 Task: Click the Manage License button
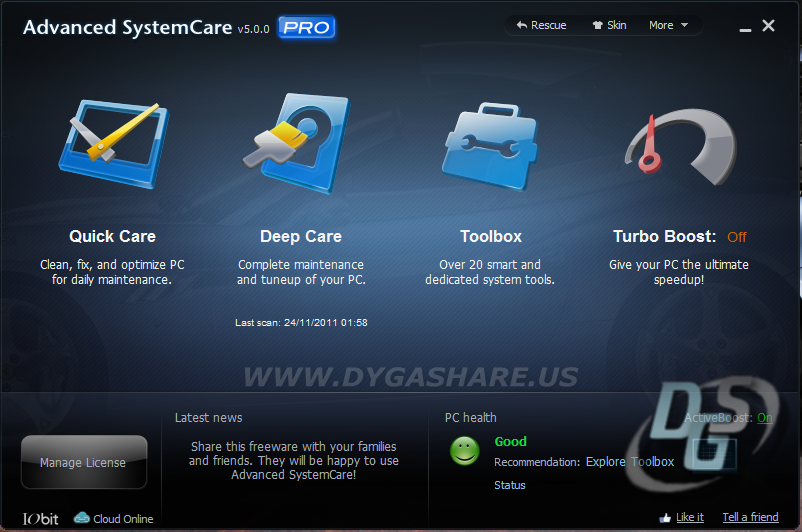pos(84,462)
